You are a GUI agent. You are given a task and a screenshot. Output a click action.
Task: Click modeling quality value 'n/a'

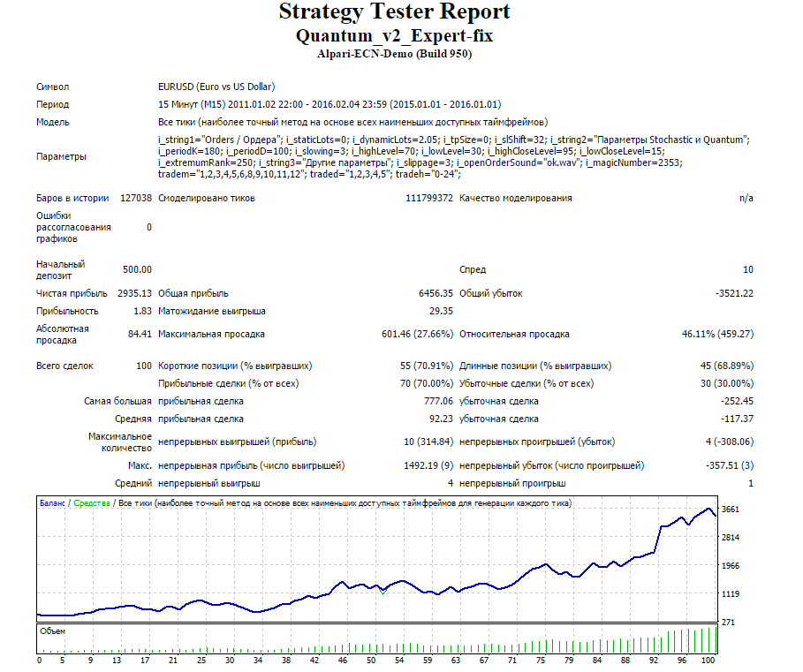click(x=746, y=198)
